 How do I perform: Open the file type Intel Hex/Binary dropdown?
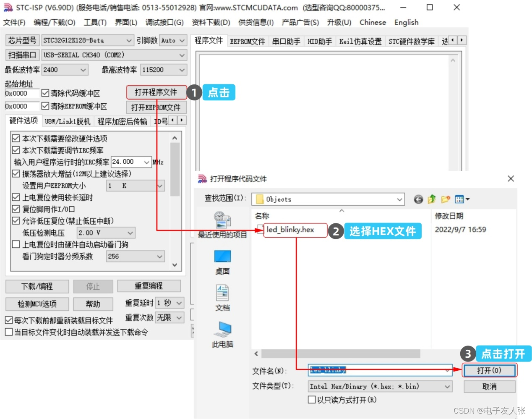[380, 386]
